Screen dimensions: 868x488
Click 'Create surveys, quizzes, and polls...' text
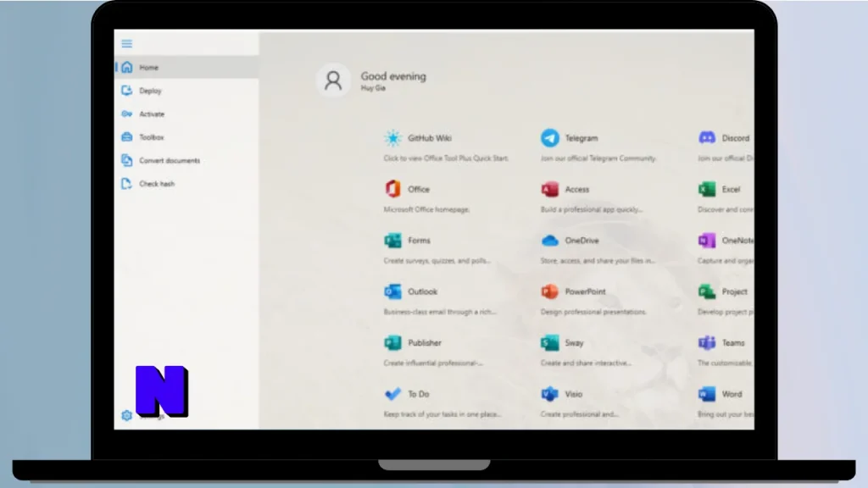tap(437, 261)
